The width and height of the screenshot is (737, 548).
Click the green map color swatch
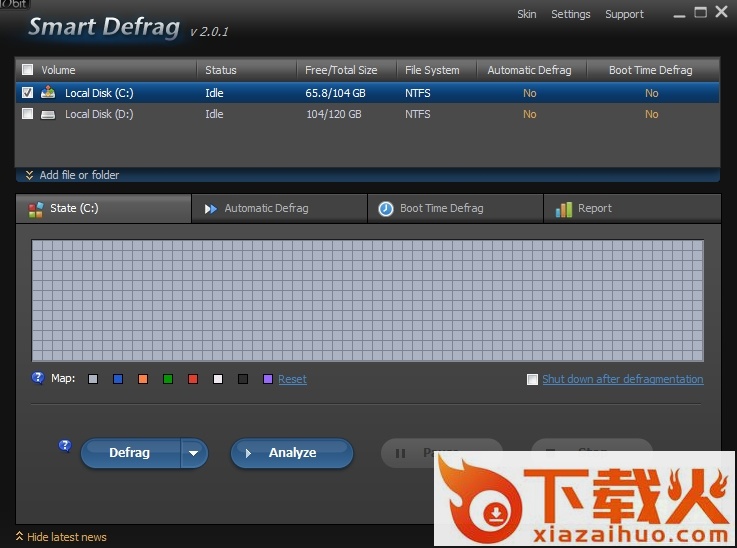[168, 379]
